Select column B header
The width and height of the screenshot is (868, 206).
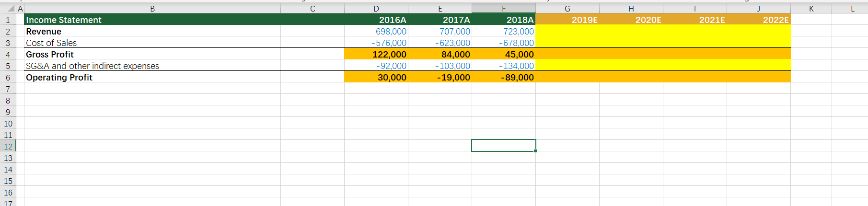point(152,9)
